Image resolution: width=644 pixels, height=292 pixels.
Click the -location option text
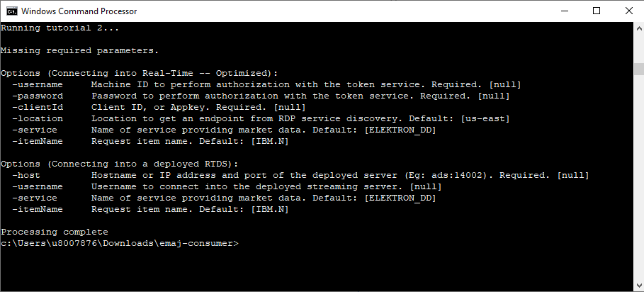38,118
